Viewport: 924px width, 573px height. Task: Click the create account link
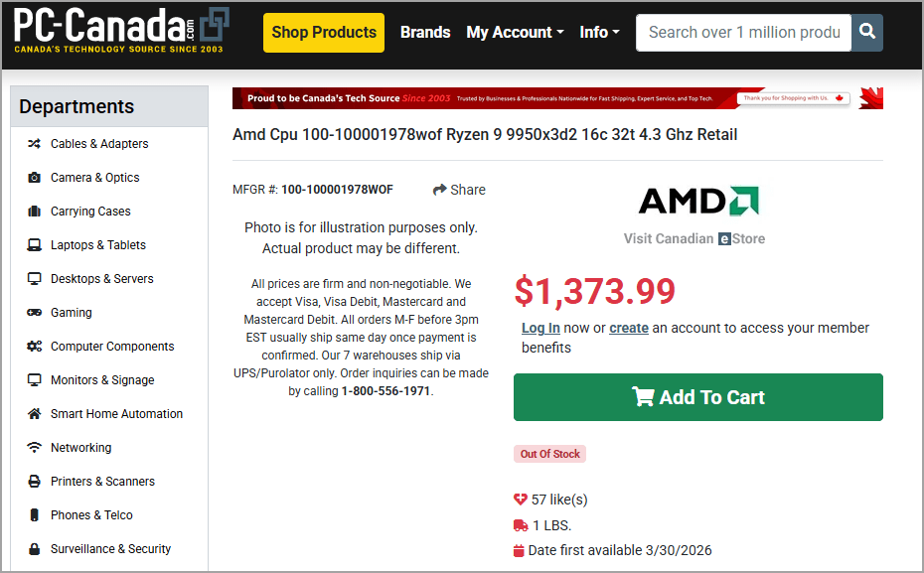point(628,328)
